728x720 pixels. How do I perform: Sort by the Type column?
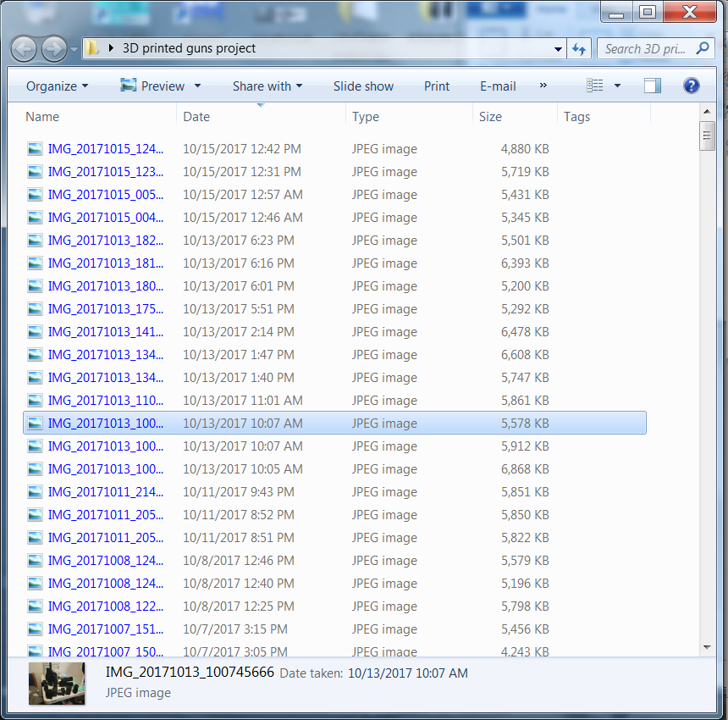coord(366,117)
